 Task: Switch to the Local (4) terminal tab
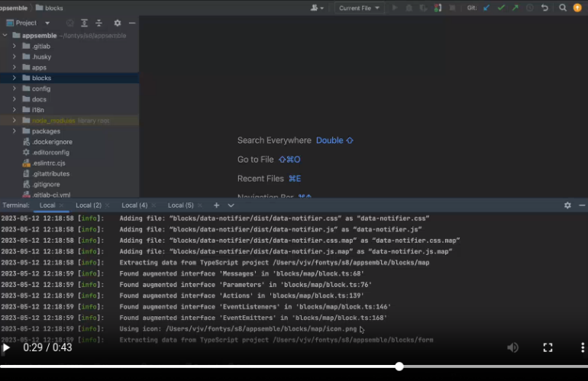pyautogui.click(x=134, y=205)
